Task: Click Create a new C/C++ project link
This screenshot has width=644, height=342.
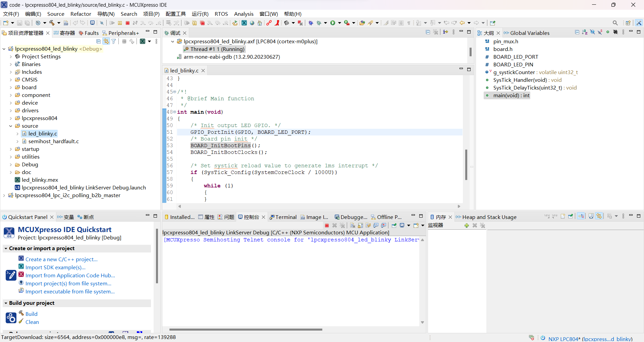Action: coord(61,259)
